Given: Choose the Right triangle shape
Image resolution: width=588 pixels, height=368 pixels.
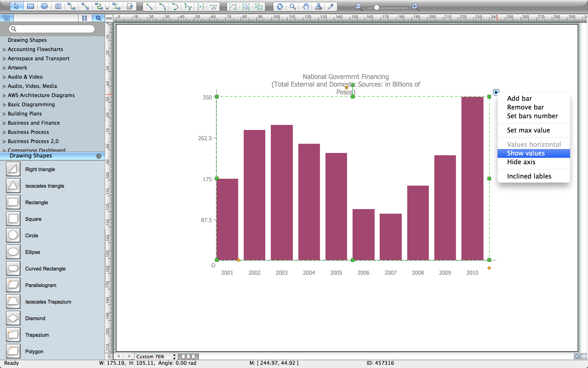Looking at the screenshot, I should tap(13, 169).
